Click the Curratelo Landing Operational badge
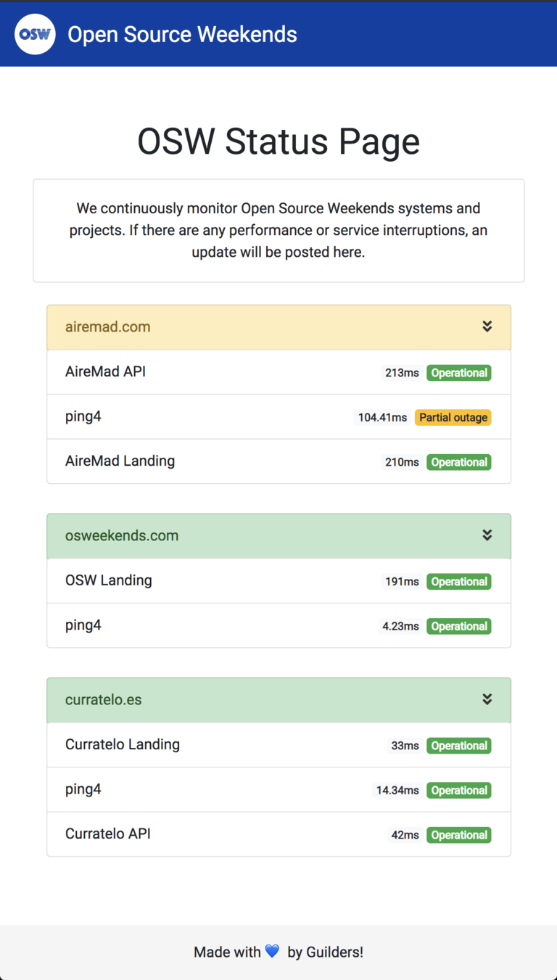557x980 pixels. pos(458,746)
